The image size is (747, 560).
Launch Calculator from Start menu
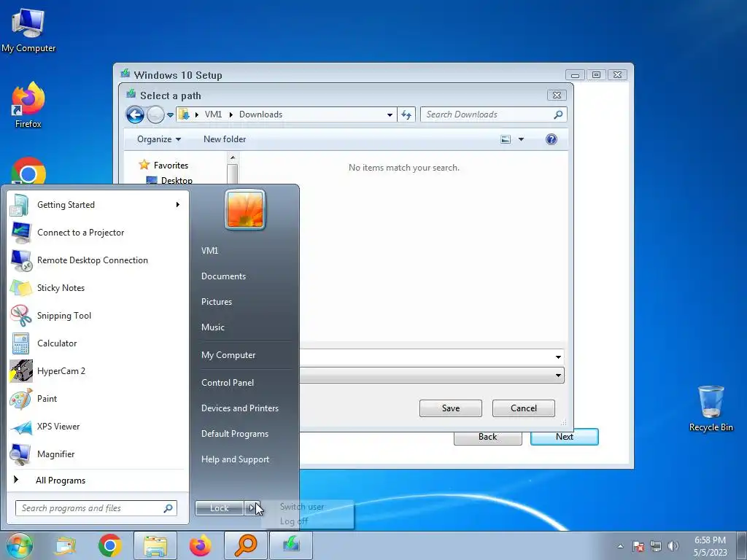[x=57, y=343]
